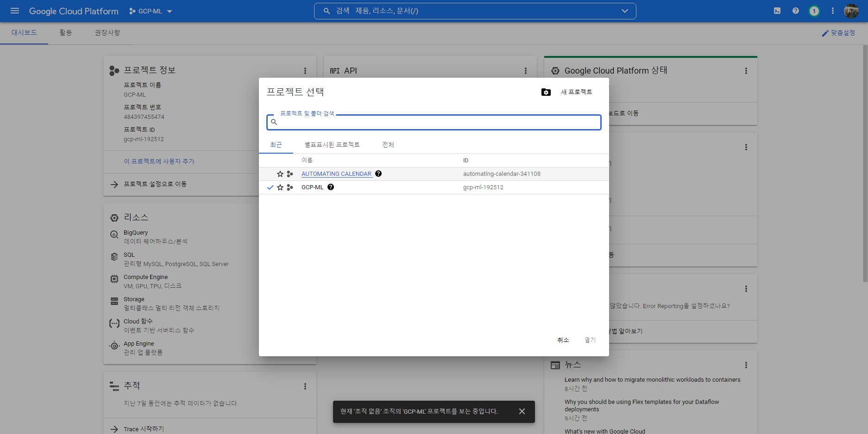Open 뉴스 card options menu

(746, 365)
